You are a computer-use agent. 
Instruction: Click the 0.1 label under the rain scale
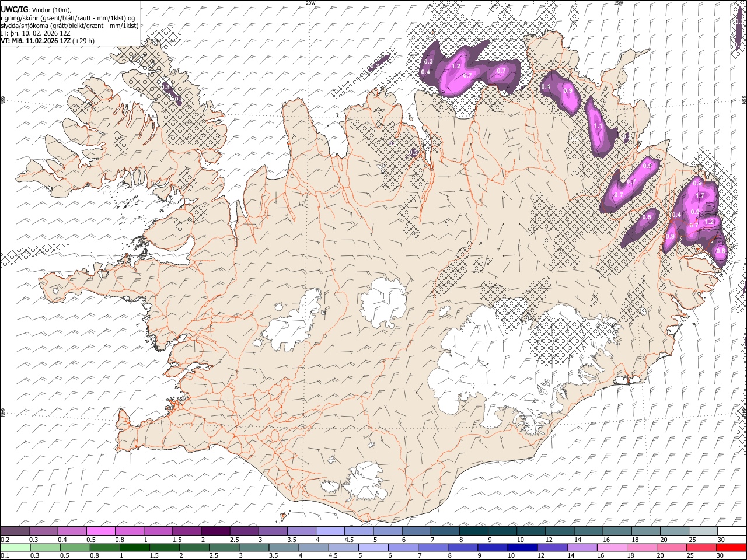coord(5,555)
